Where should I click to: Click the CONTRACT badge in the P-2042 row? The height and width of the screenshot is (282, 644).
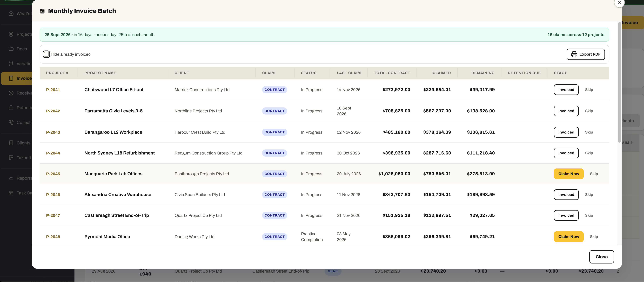pyautogui.click(x=274, y=111)
